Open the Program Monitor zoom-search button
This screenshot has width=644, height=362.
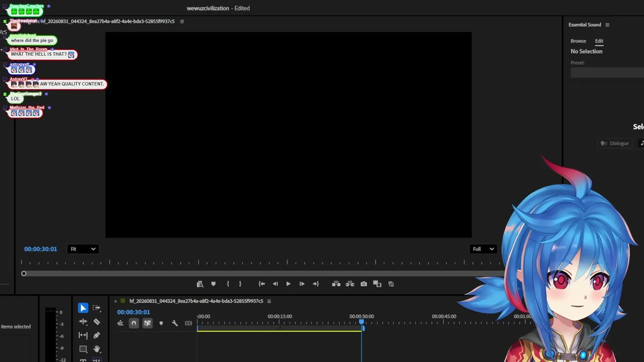(x=200, y=284)
